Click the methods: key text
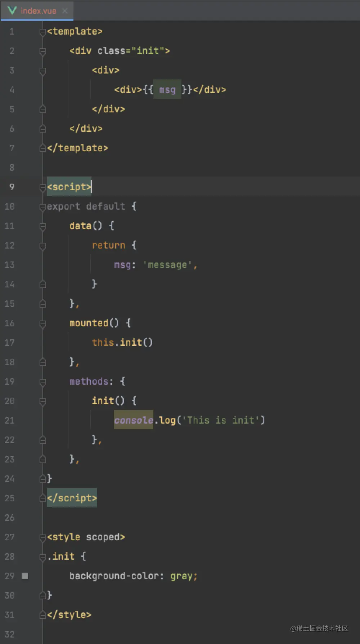The width and height of the screenshot is (360, 644). (x=91, y=381)
